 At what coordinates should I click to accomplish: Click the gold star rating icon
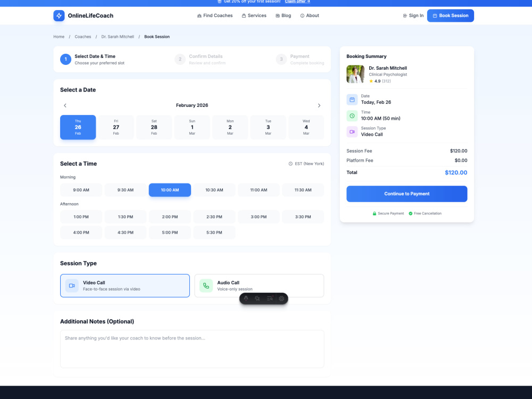pos(371,81)
